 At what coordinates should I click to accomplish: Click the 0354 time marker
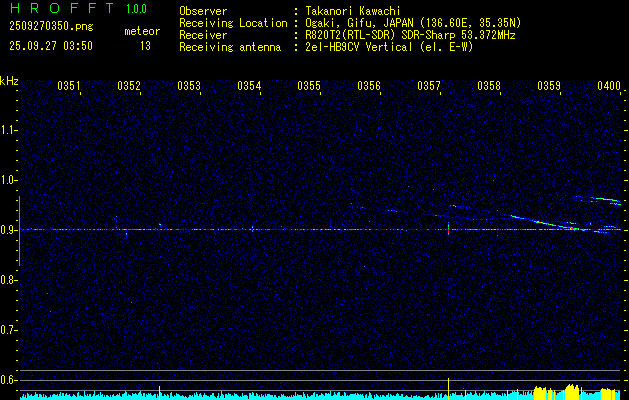coord(249,86)
